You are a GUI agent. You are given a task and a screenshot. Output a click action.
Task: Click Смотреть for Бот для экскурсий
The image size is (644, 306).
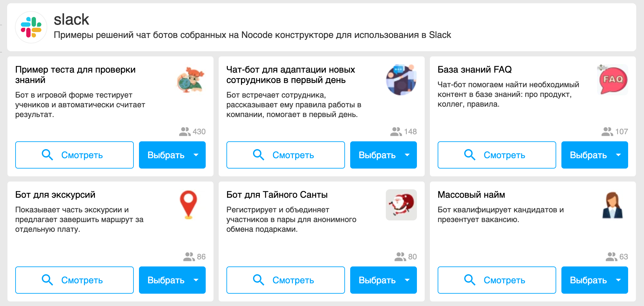[x=75, y=280]
